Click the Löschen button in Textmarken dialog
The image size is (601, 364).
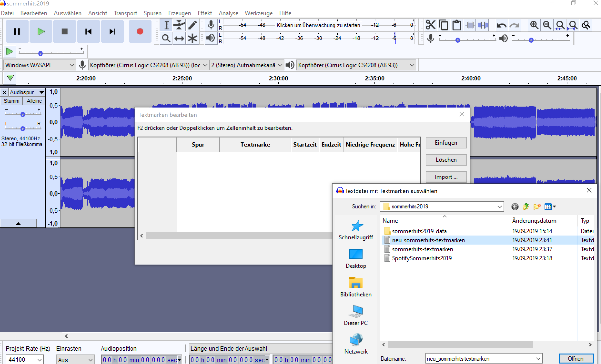[446, 160]
